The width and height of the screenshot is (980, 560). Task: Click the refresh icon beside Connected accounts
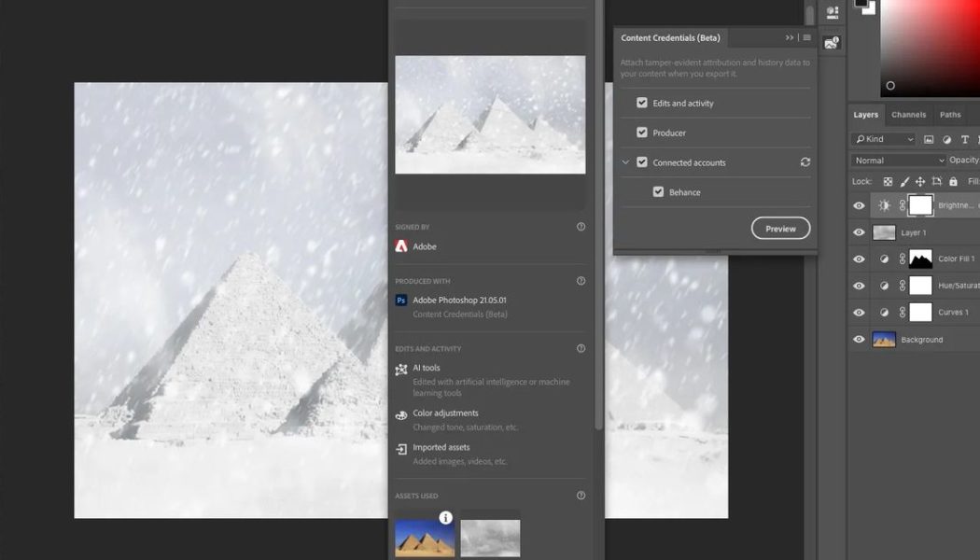click(x=805, y=161)
